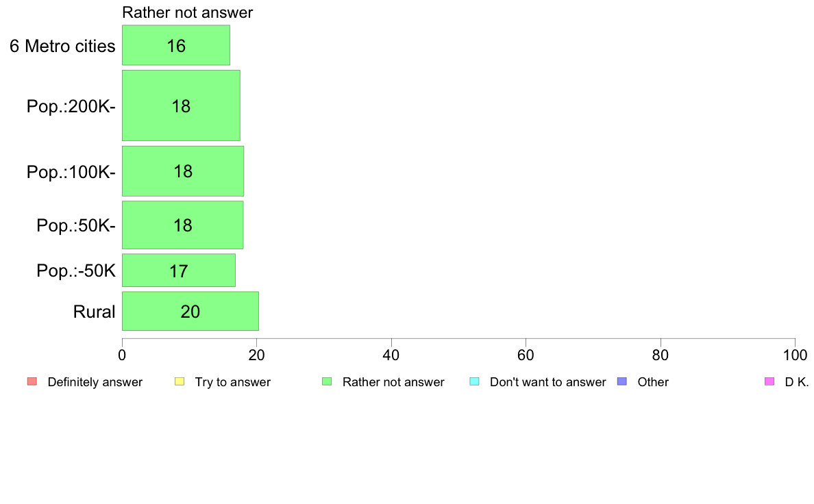Select the Pop.:50K- bar

coord(183,225)
